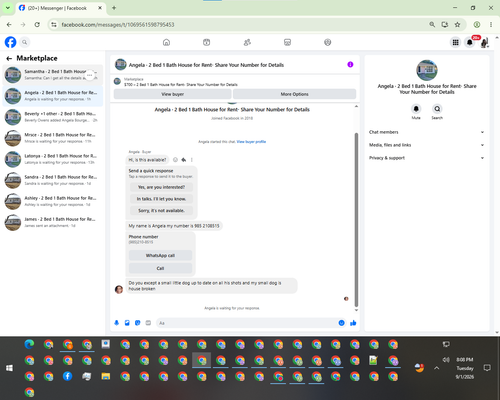The height and width of the screenshot is (400, 500).
Task: Click the Call button under Phone number
Action: [160, 268]
